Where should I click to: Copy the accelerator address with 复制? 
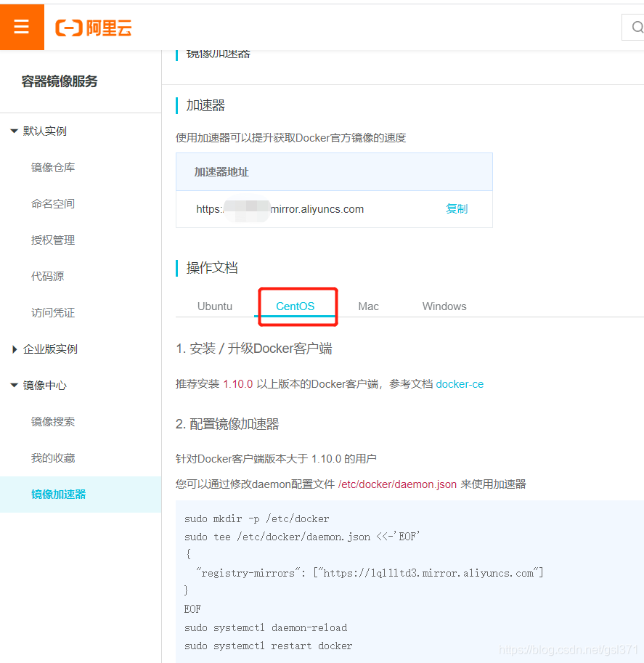pyautogui.click(x=456, y=208)
